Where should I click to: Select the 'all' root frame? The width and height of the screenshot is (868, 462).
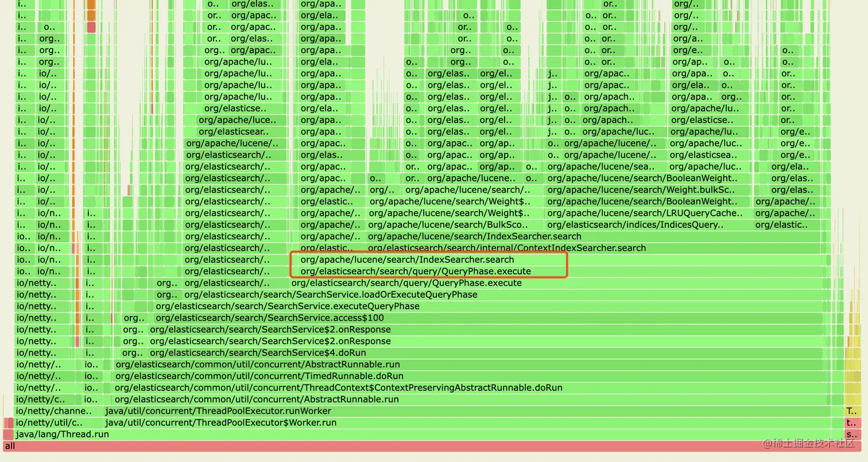click(432, 446)
